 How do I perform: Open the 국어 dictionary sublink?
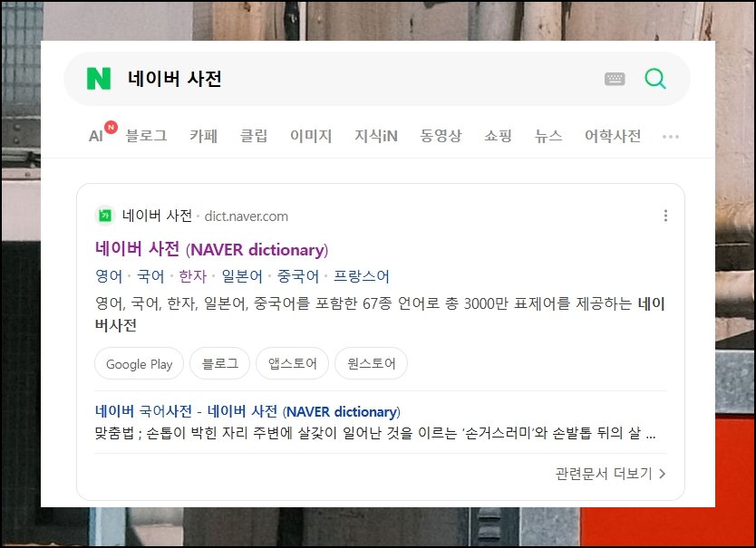click(150, 276)
